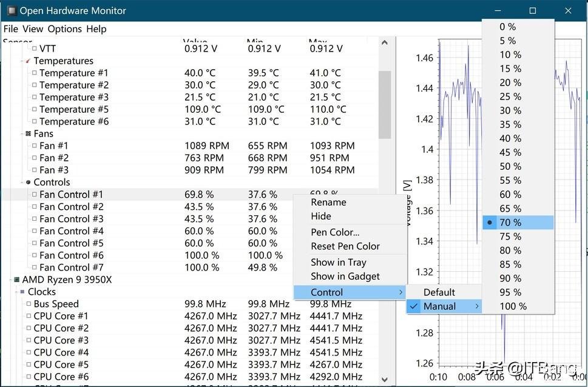The image size is (588, 387).
Task: Click the 109.0 °C value for Temperature #5
Action: click(x=203, y=109)
